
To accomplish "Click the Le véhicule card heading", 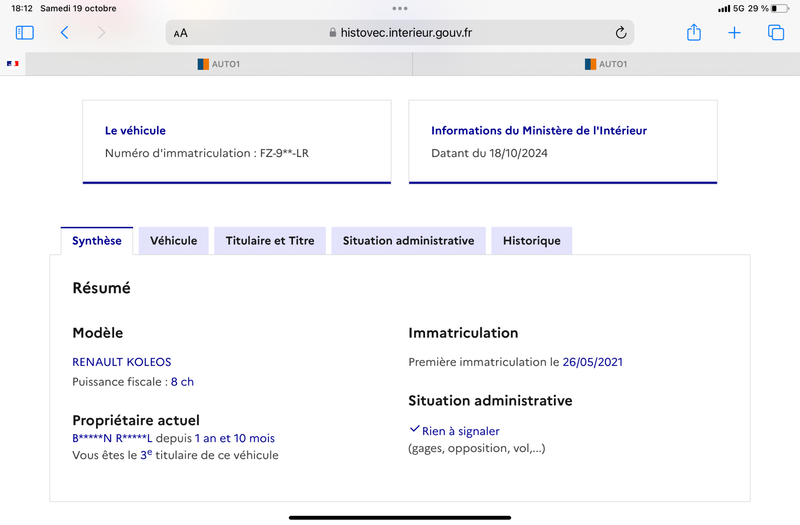I will 135,131.
